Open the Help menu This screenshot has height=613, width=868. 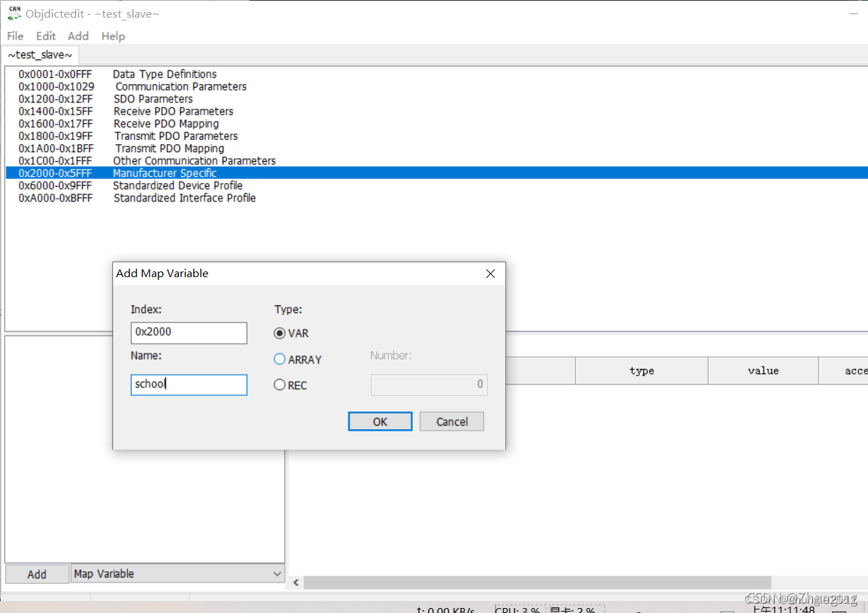[113, 36]
